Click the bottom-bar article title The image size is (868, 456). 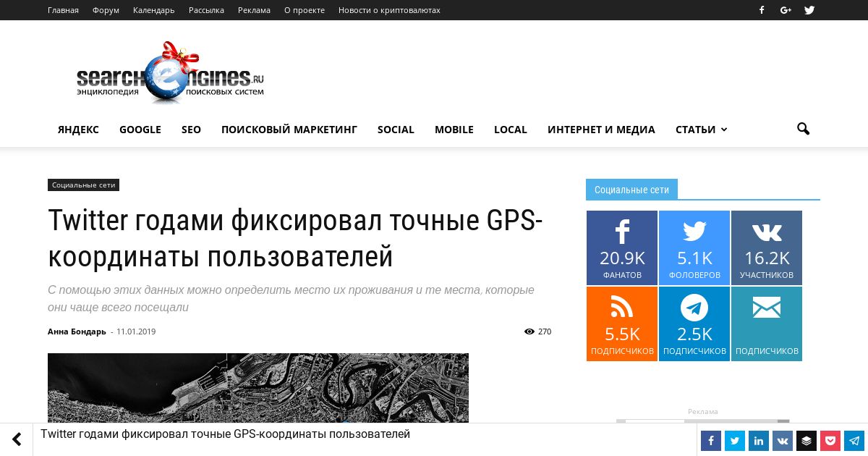pyautogui.click(x=225, y=434)
